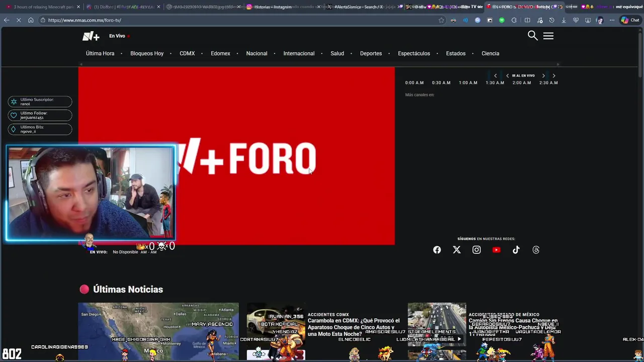The width and height of the screenshot is (644, 362).
Task: Open the N+ YouTube channel
Action: (497, 250)
